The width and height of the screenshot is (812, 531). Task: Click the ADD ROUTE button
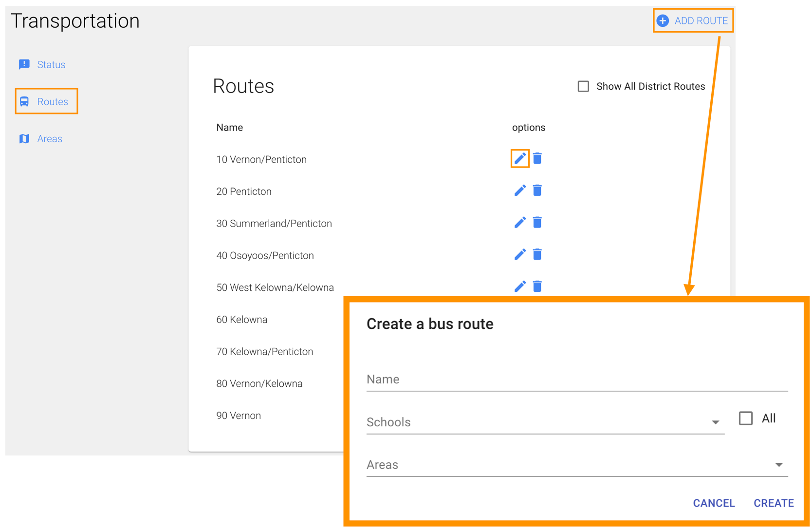click(693, 20)
